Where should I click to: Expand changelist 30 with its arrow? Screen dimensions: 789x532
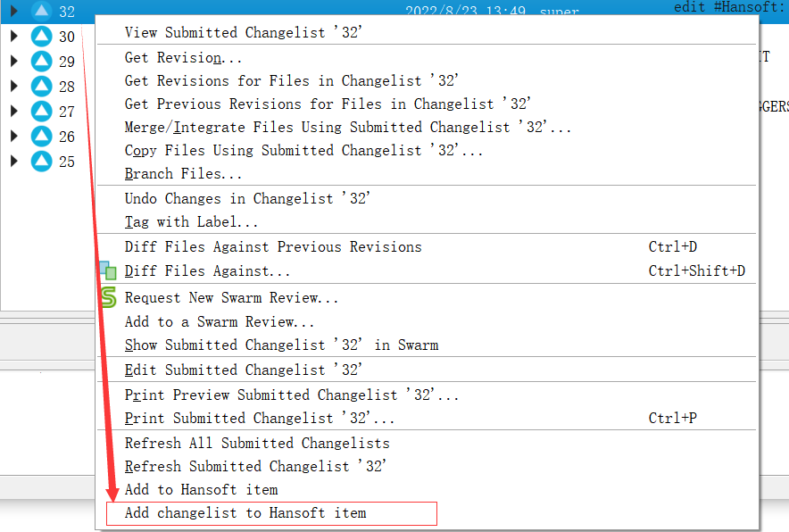(x=13, y=37)
